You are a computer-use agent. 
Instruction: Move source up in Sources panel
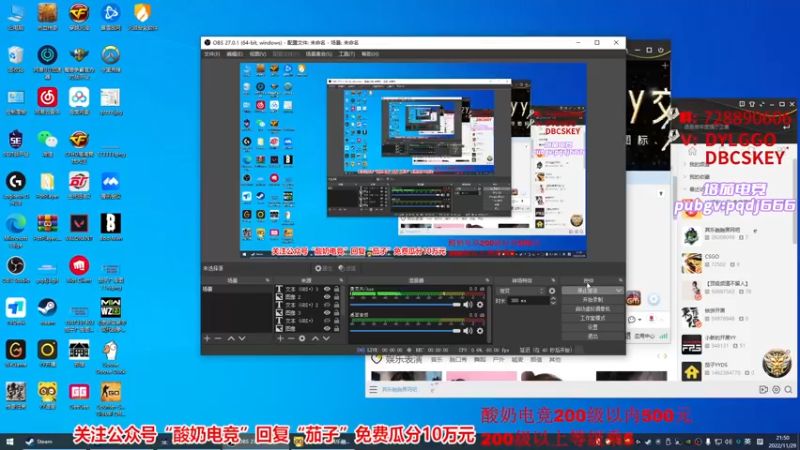click(315, 338)
